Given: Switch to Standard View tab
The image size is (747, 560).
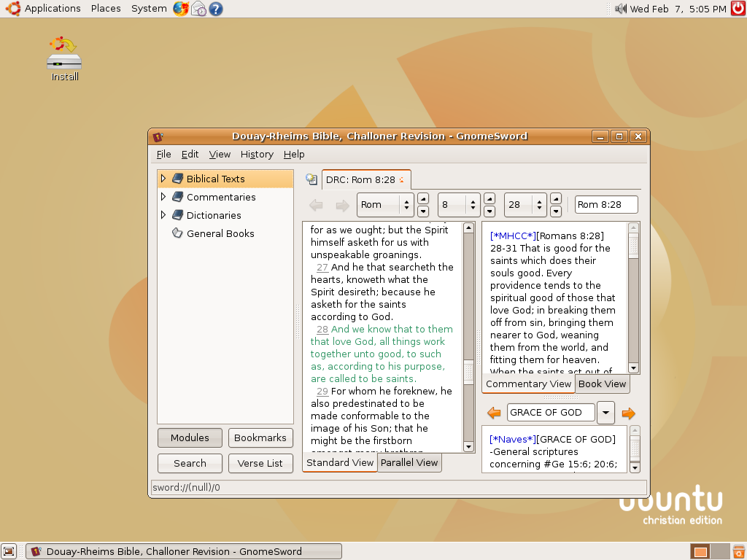Looking at the screenshot, I should click(340, 462).
